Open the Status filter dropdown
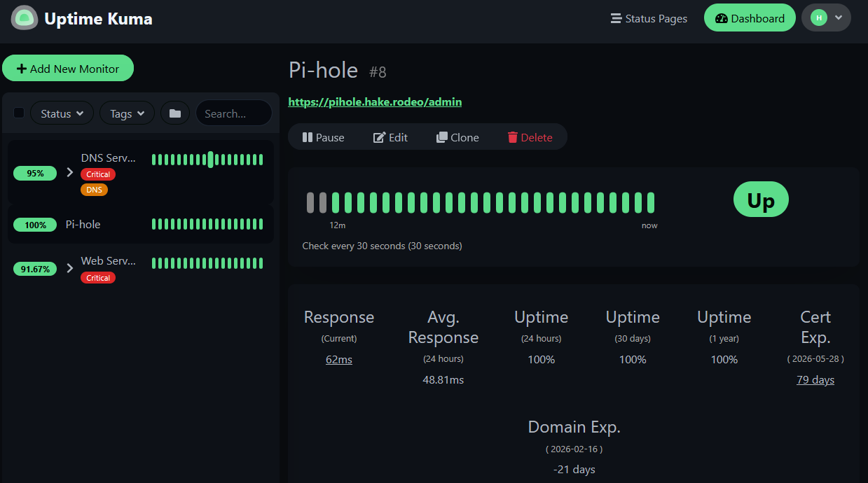868x483 pixels. 62,112
